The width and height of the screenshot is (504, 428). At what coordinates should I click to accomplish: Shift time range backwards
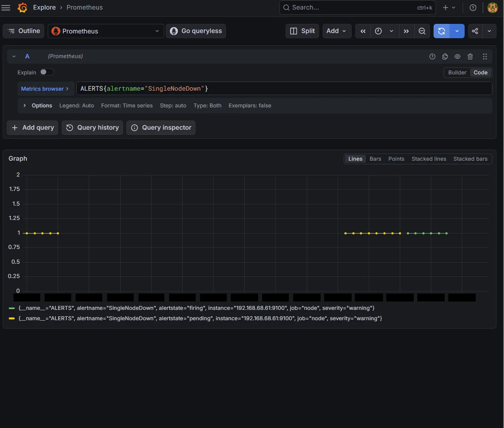(x=363, y=31)
